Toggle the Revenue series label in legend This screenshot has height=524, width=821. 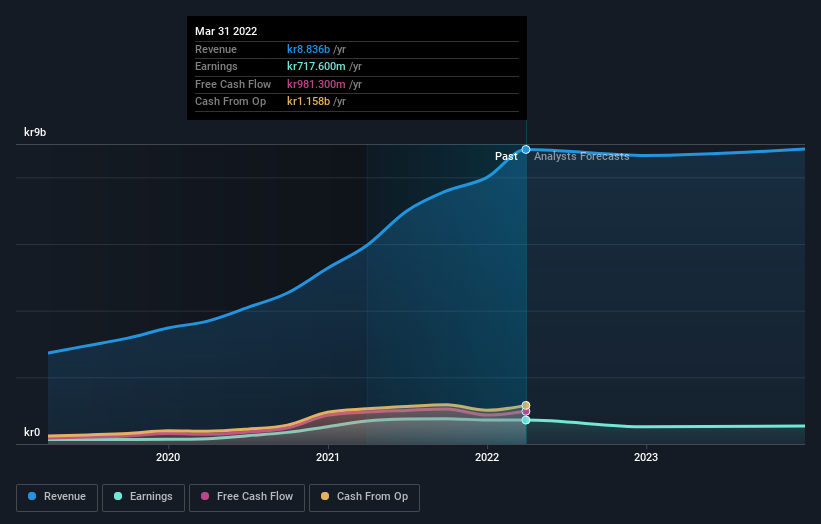(x=67, y=496)
